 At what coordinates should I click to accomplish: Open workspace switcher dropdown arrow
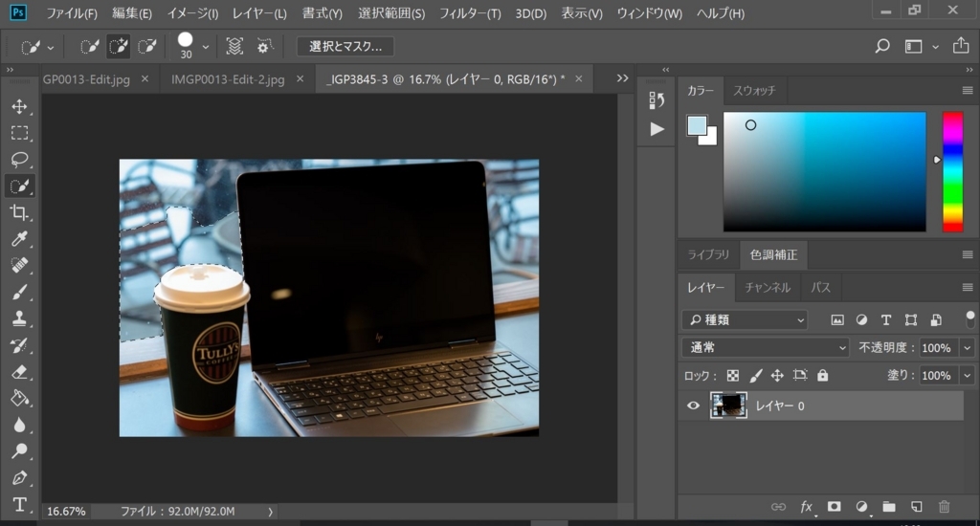pos(935,47)
